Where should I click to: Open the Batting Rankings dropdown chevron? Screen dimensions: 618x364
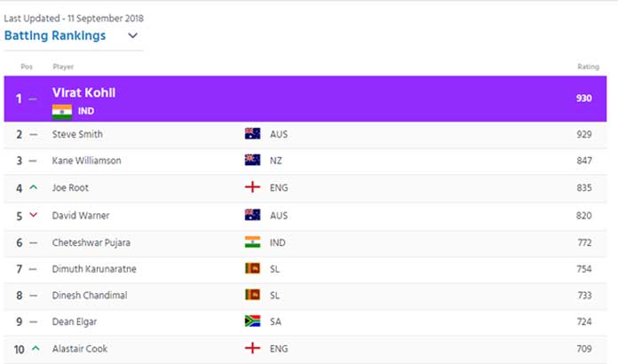point(133,36)
